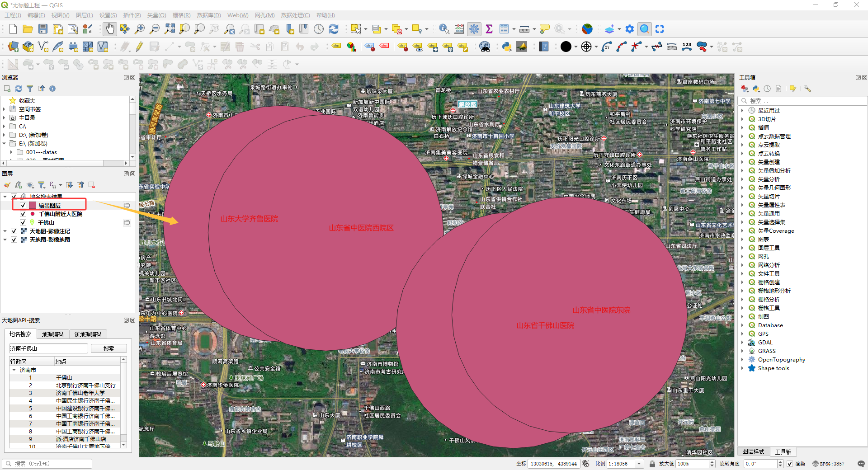Click the 千佛山附近大医院 red symbol swatch
The width and height of the screenshot is (868, 470).
(33, 214)
